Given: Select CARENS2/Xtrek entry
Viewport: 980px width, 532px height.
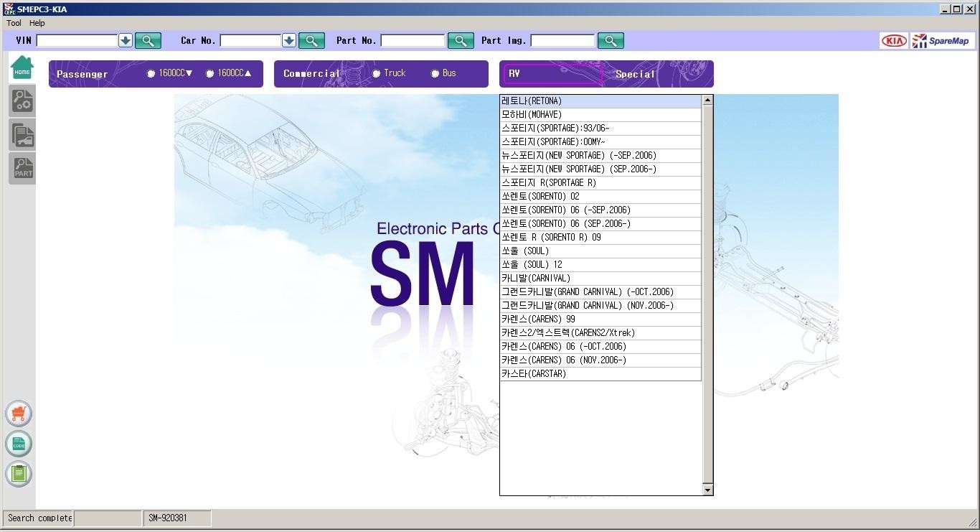Looking at the screenshot, I should pos(600,333).
